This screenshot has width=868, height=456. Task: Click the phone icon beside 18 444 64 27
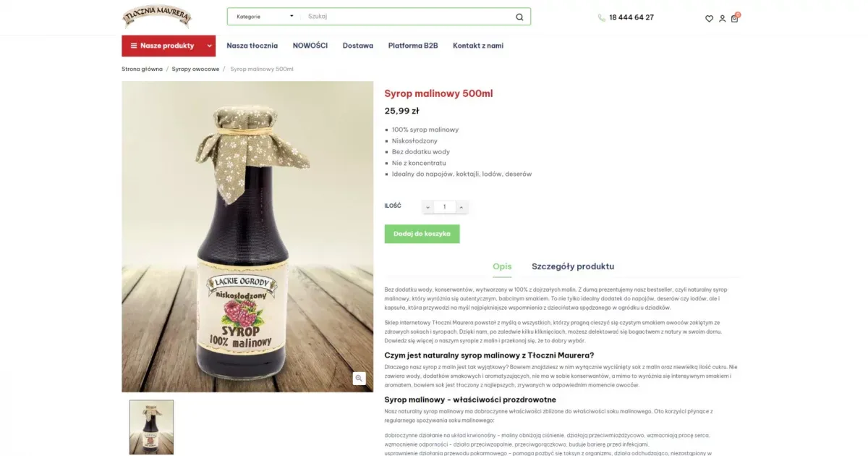coord(602,17)
